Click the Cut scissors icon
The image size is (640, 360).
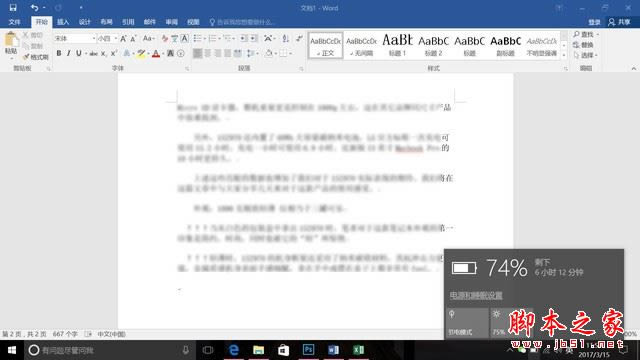(x=26, y=35)
